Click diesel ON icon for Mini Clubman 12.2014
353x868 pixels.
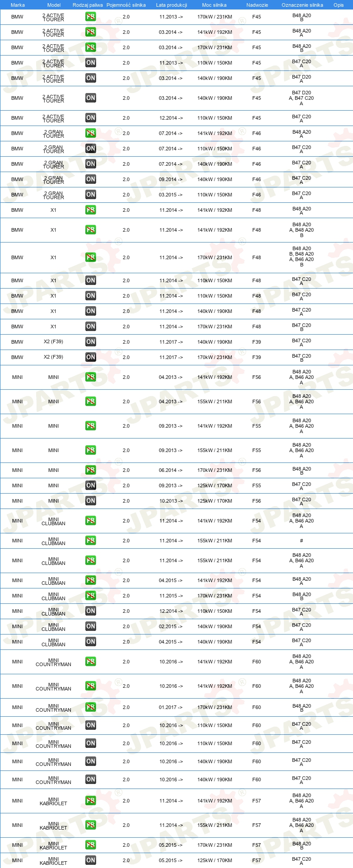(x=91, y=611)
